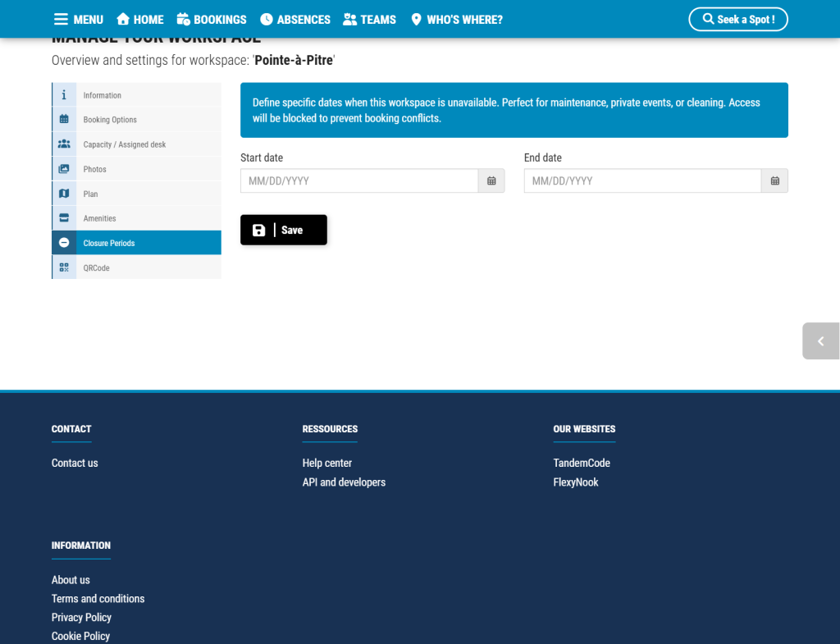Viewport: 840px width, 644px height.
Task: Click the INFORMATION footer heading
Action: click(x=81, y=546)
